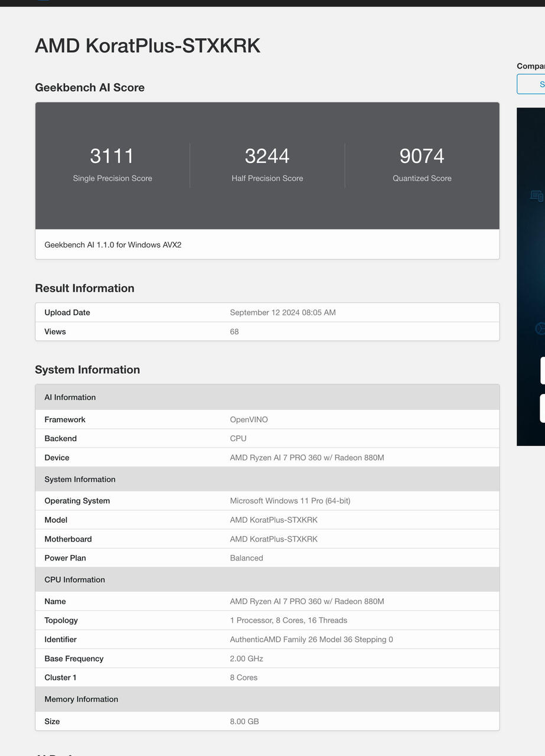Viewport: 545px width, 756px height.
Task: Select 1 Processor, 8 Cores, 16 Threads value
Action: click(x=288, y=620)
